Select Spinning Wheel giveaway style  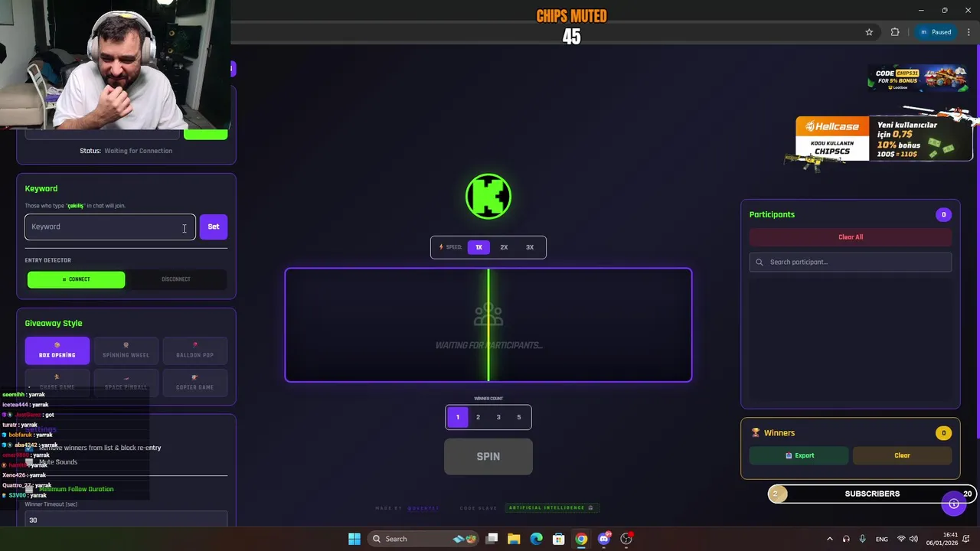126,350
